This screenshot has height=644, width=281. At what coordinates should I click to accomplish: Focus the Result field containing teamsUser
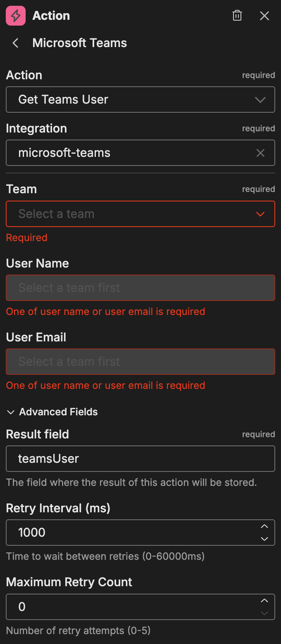tap(140, 459)
